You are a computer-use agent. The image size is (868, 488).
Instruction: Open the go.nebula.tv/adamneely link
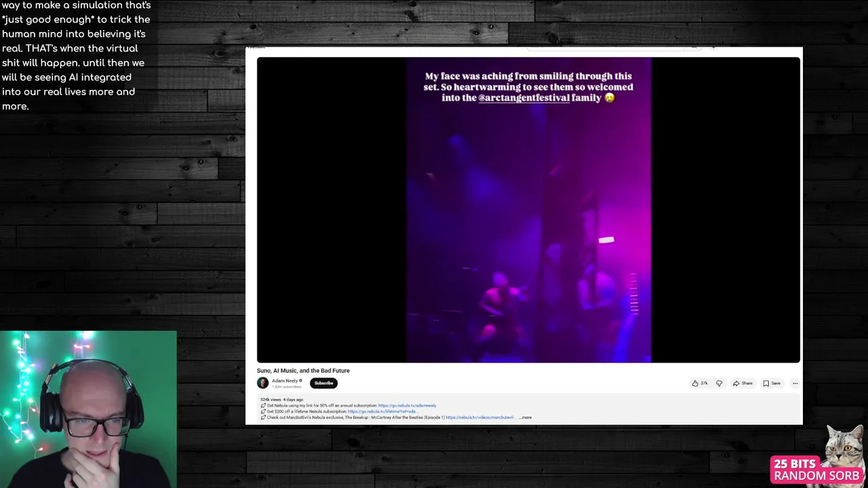407,405
